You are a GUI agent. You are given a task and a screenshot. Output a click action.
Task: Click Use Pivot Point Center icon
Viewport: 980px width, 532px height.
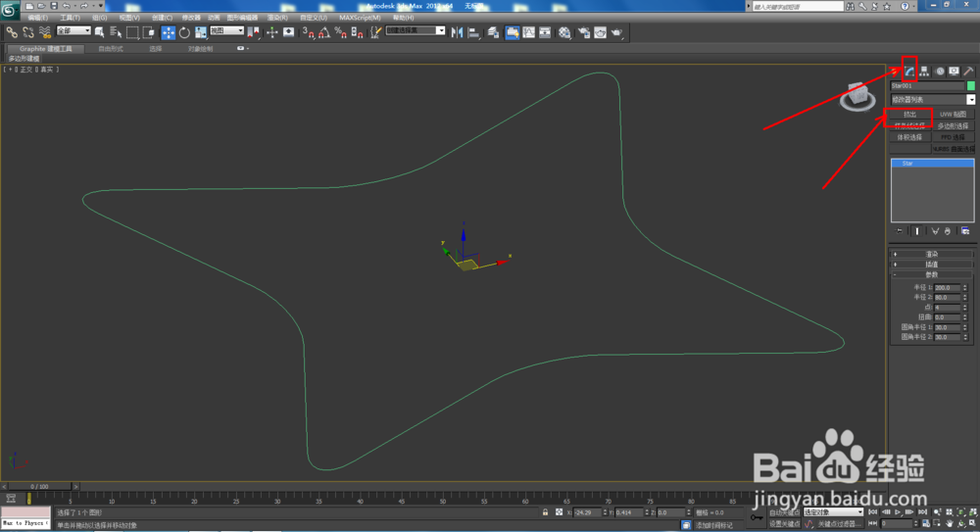coord(253,32)
